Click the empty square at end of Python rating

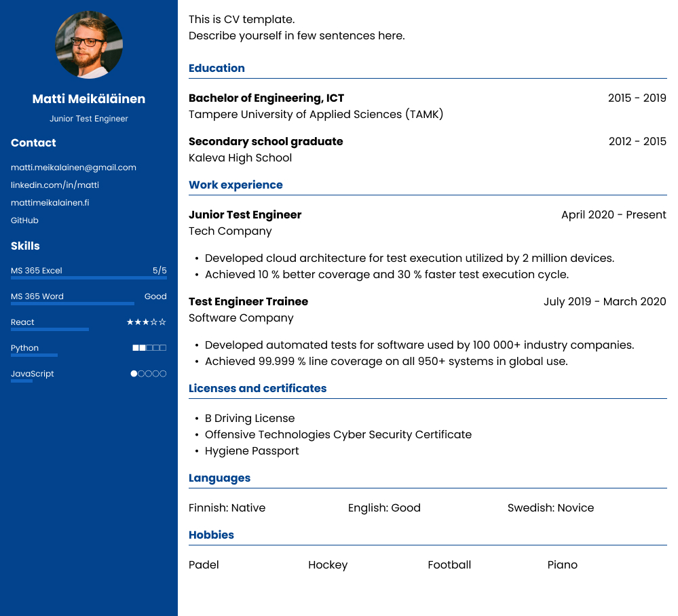163,347
